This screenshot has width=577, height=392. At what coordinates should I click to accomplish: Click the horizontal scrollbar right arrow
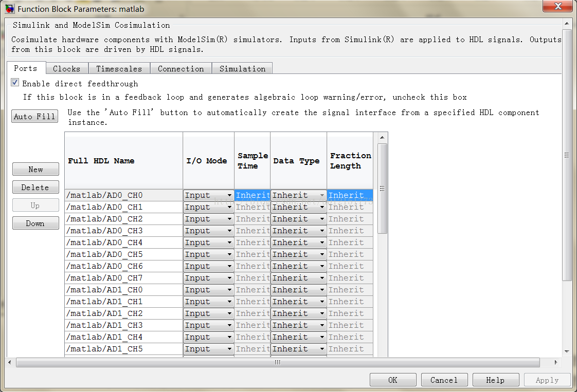(x=555, y=362)
